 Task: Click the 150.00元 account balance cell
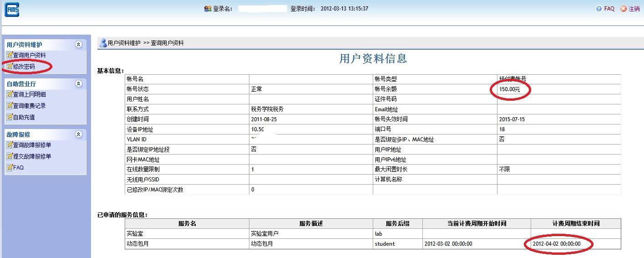click(x=509, y=89)
